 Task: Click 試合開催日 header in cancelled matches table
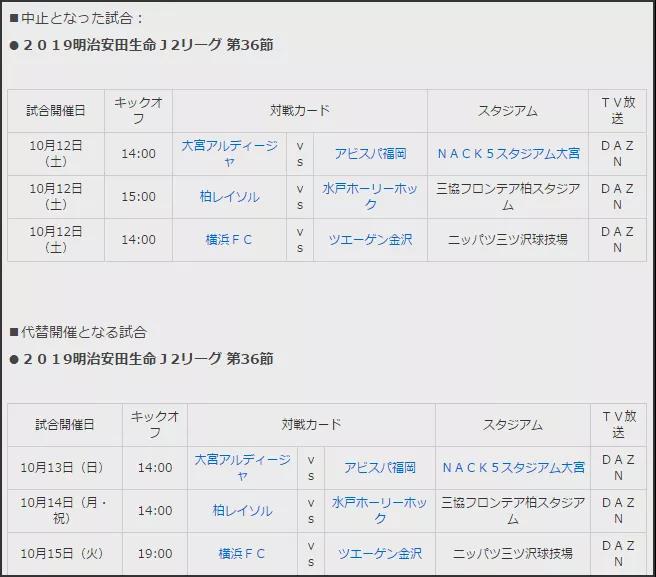point(56,111)
